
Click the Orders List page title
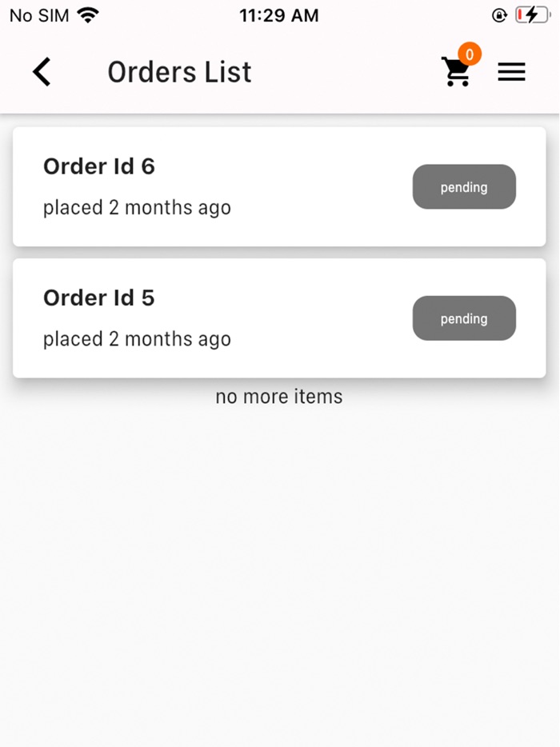point(179,72)
